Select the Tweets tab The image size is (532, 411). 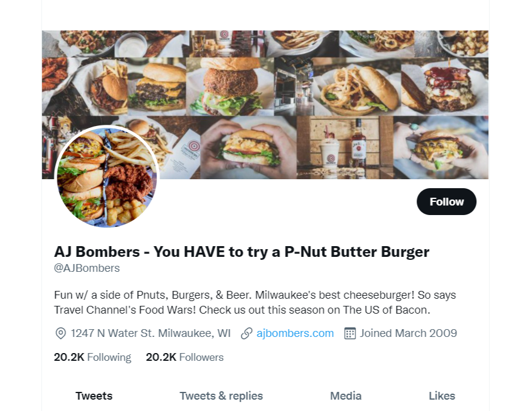tap(94, 395)
